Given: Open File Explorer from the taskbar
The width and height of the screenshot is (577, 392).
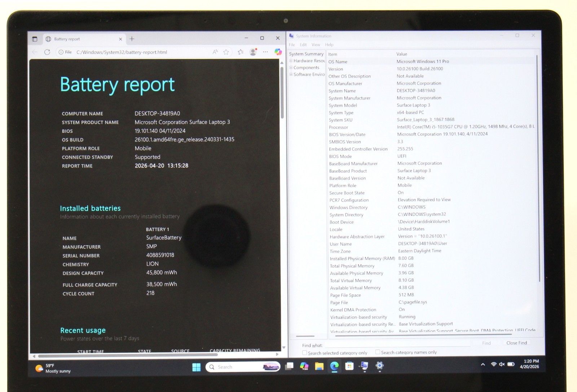Looking at the screenshot, I should [319, 366].
